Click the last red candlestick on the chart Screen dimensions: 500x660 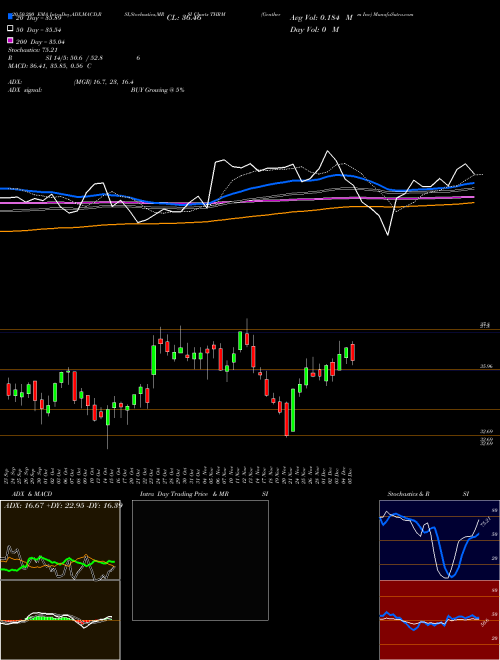[353, 353]
